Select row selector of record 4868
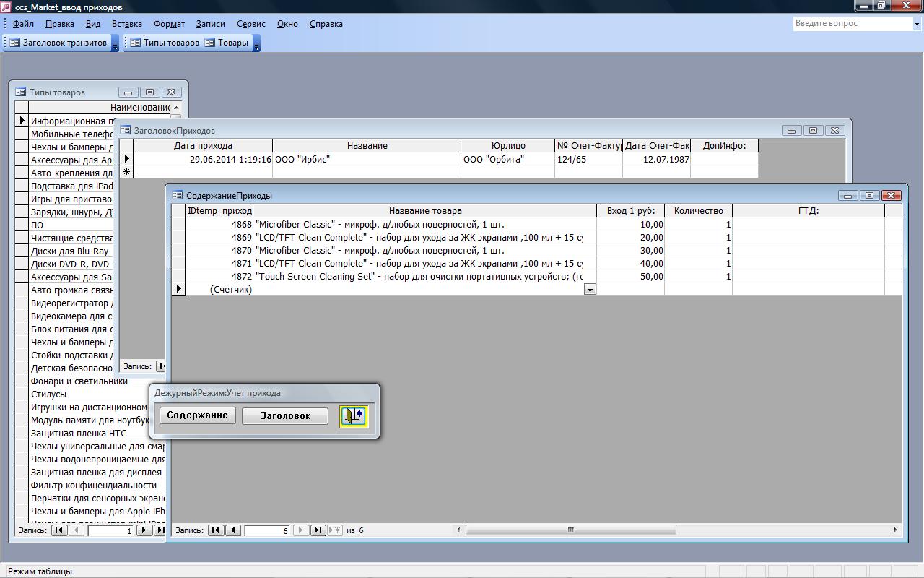The image size is (924, 578). pyautogui.click(x=178, y=225)
